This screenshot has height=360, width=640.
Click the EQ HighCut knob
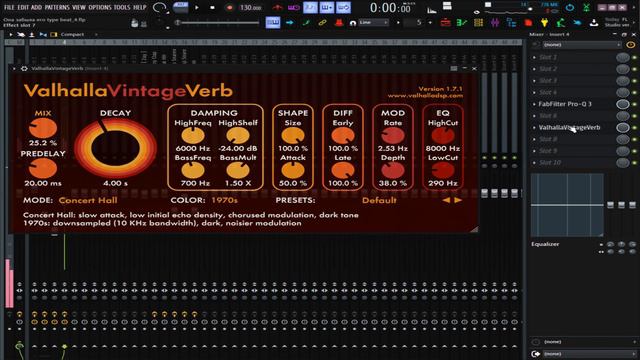click(x=443, y=136)
